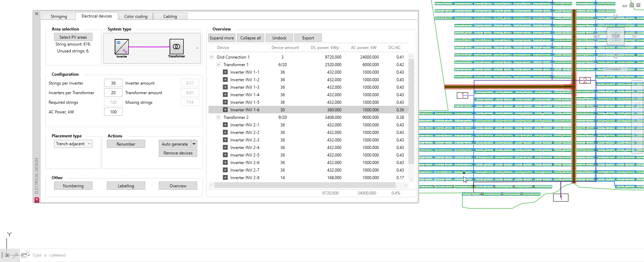This screenshot has height=262, width=644.
Task: Select the Inverter INV 2-5 row text
Action: point(245,155)
